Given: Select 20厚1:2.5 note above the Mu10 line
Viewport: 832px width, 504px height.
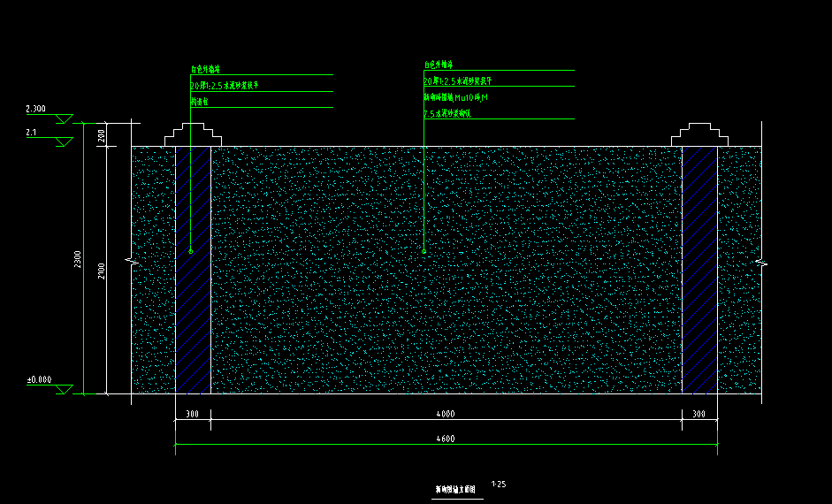Looking at the screenshot, I should 458,81.
